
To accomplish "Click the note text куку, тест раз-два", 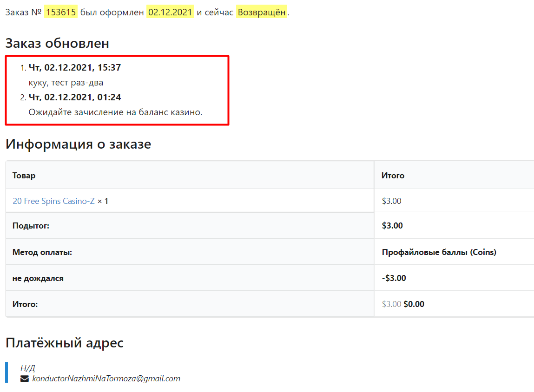I will coord(66,83).
